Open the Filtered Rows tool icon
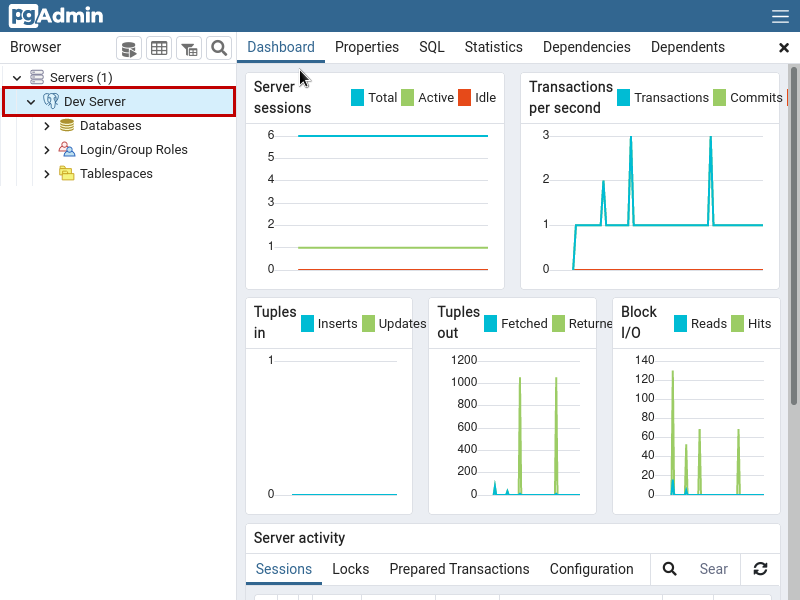 pyautogui.click(x=189, y=48)
